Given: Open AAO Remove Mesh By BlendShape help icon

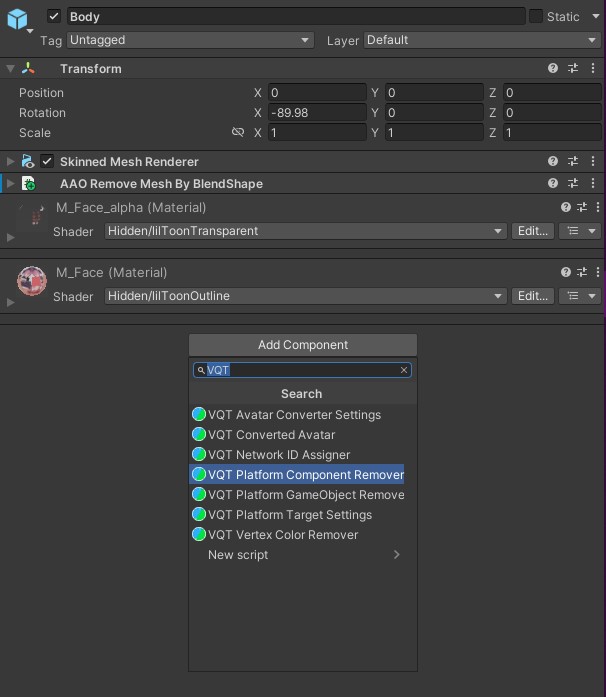Looking at the screenshot, I should (x=553, y=183).
